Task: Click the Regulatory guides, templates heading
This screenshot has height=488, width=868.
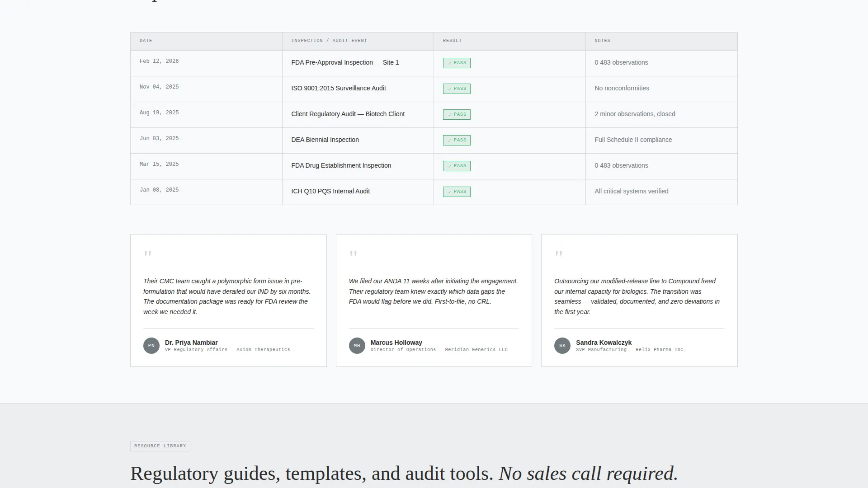Action: coord(404,474)
